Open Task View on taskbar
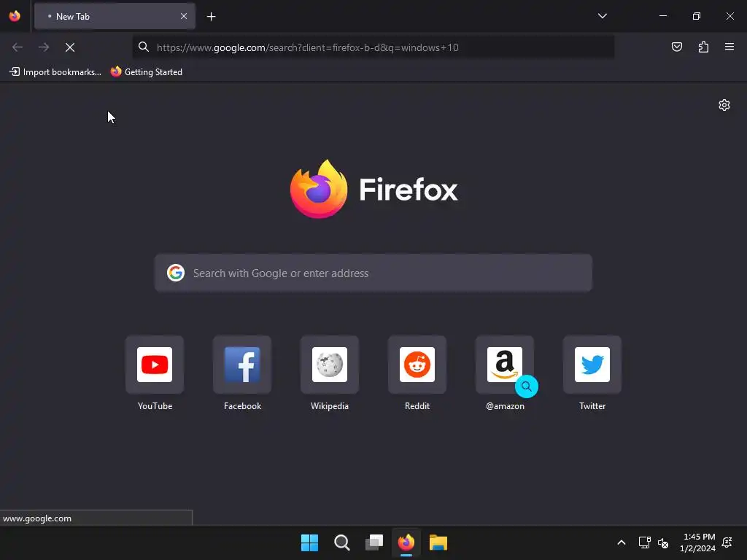Image resolution: width=747 pixels, height=560 pixels. 374,542
